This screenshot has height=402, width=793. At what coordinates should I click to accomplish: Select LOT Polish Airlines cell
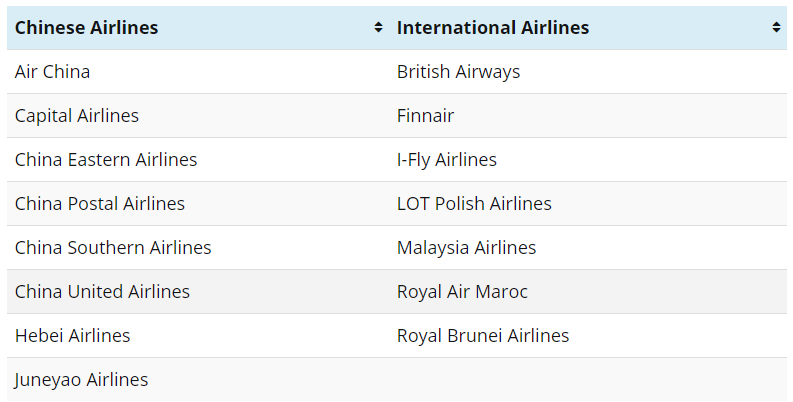[x=588, y=204]
